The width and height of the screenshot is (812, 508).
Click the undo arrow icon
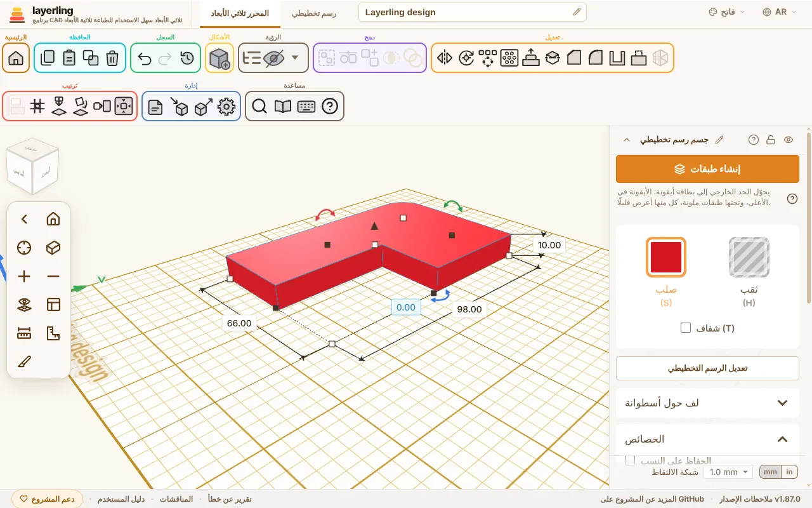click(x=145, y=58)
